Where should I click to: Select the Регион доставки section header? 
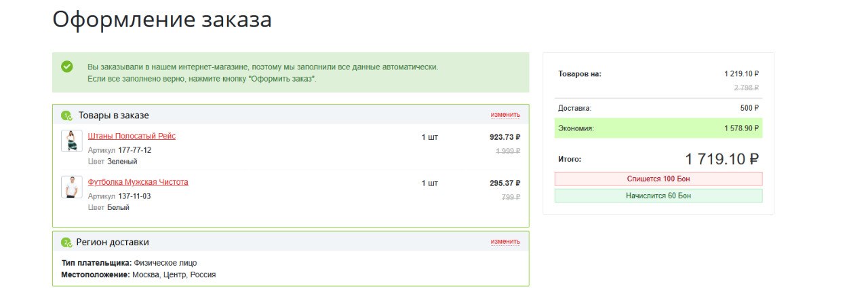pos(291,242)
